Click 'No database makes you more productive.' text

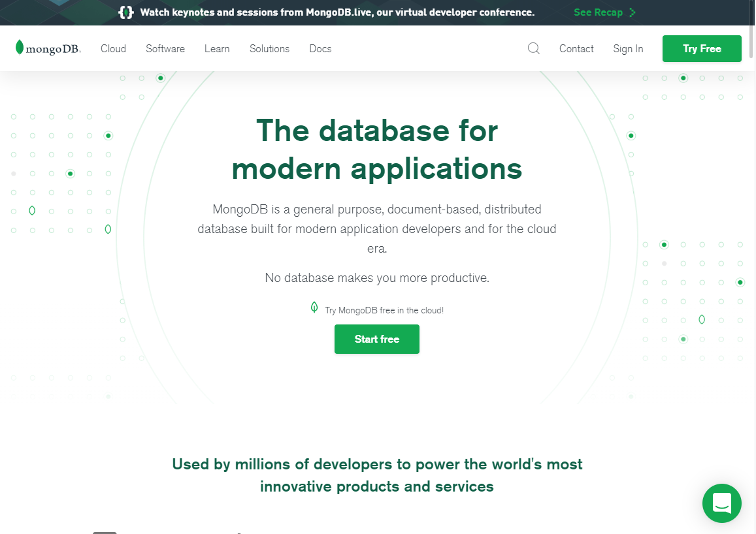point(377,278)
